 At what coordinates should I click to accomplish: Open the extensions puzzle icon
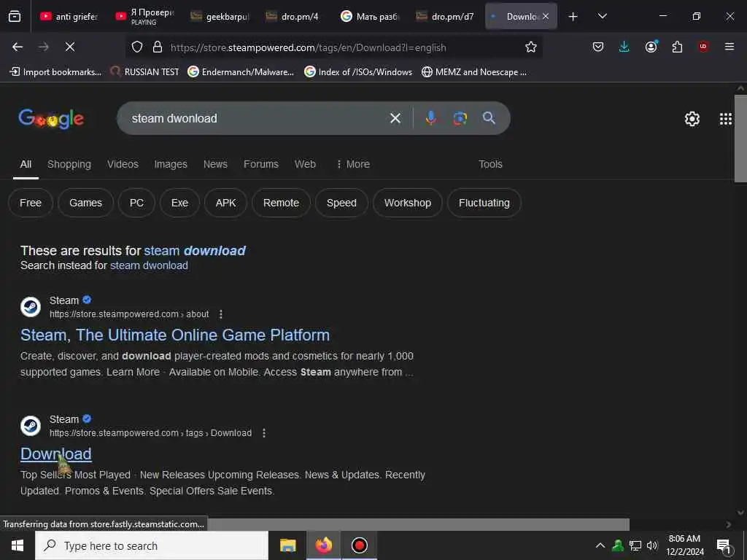tap(677, 47)
